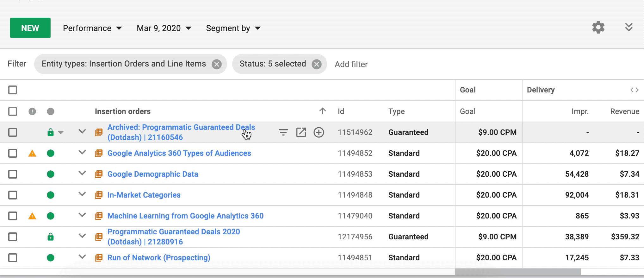Select the checkbox for Run of Network
Viewport: 644px width, 278px height.
13,258
